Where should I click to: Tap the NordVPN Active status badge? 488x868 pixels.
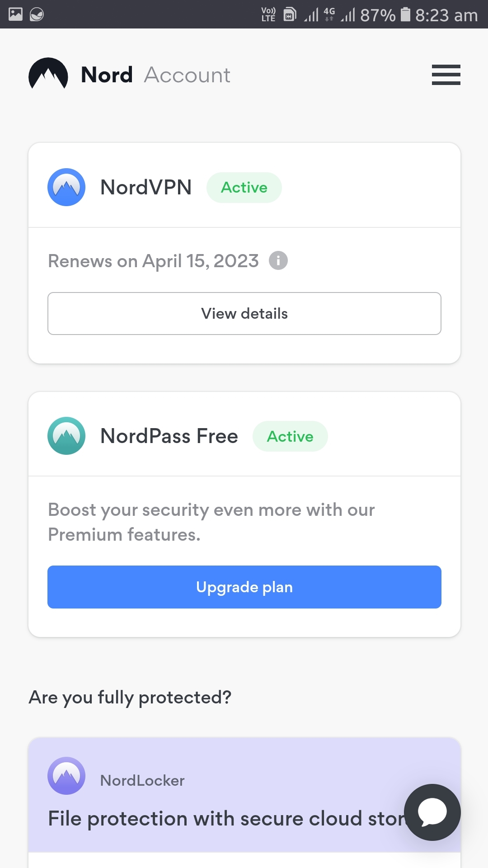tap(244, 188)
